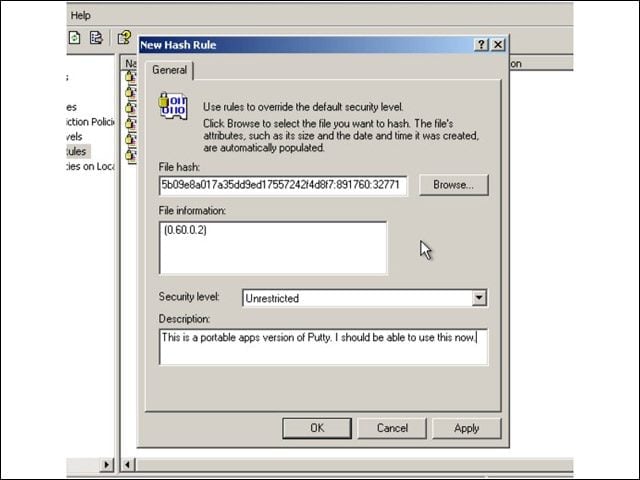Viewport: 640px width, 480px height.
Task: Click the Export List toolbar icon
Action: (96, 38)
